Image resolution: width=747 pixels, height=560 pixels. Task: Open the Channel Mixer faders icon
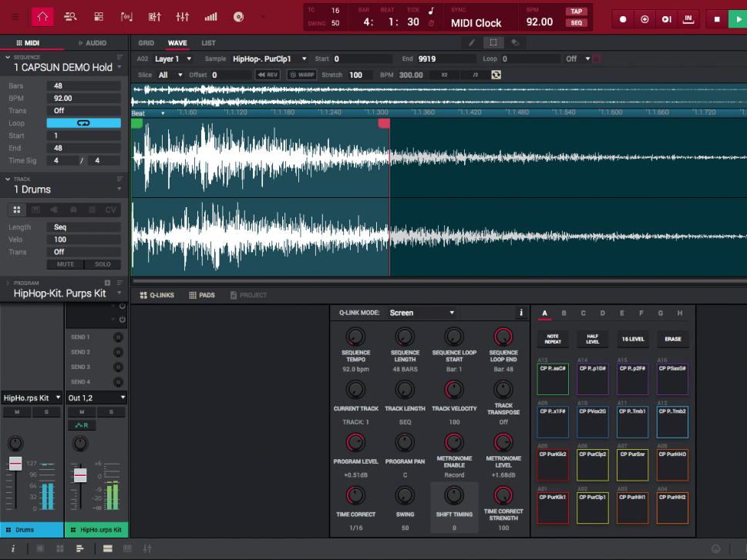coord(183,16)
